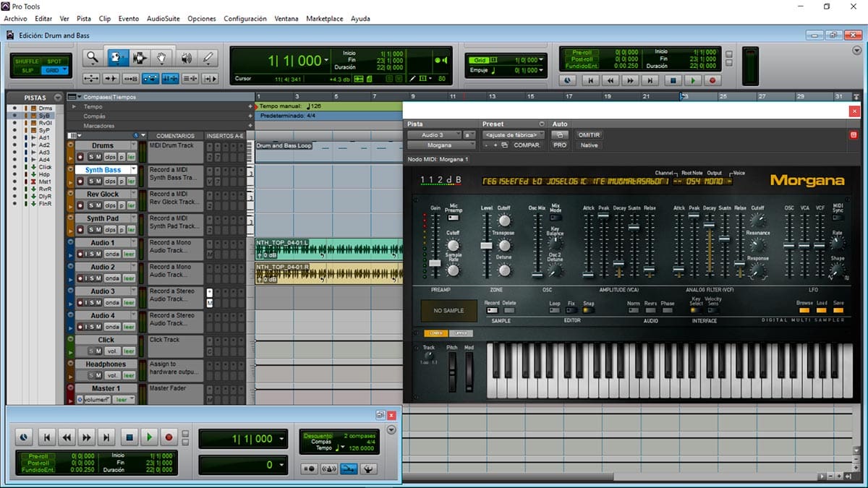Click Rewind in the main edit toolbar transport
This screenshot has height=488, width=868.
coord(610,81)
